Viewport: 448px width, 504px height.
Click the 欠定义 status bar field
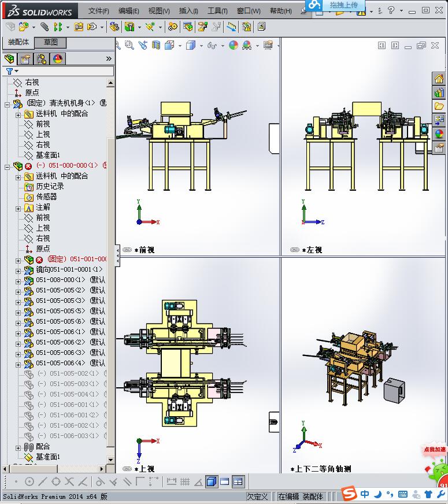pos(257,496)
